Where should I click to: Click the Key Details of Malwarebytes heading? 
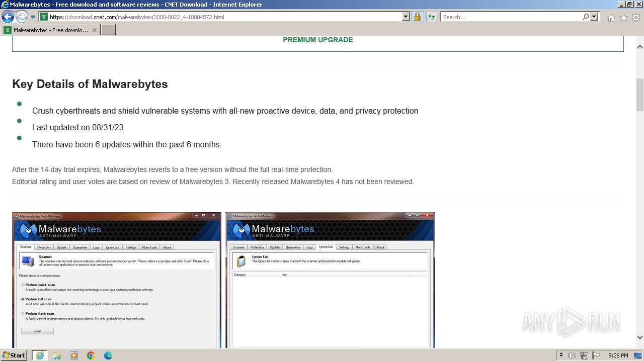point(90,84)
